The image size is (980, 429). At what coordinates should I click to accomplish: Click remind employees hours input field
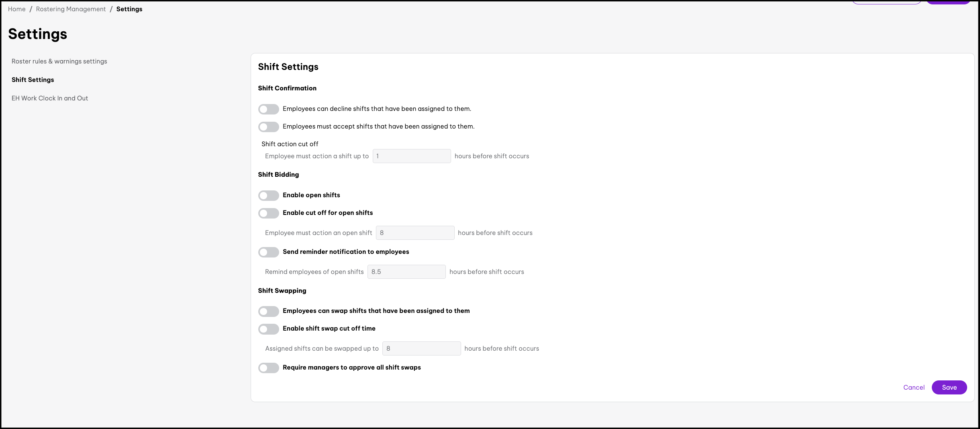pos(406,272)
